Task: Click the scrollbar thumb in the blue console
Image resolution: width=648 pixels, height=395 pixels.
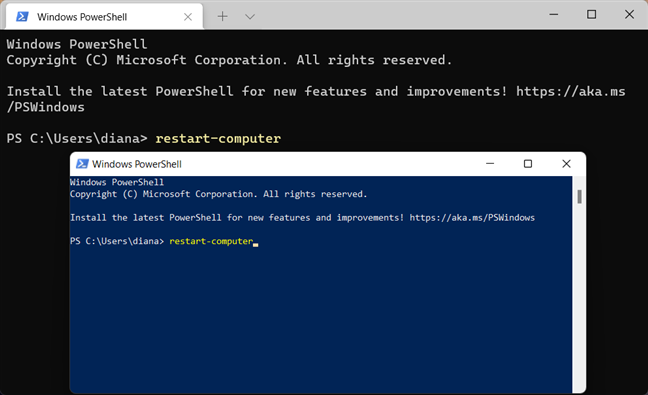Action: pyautogui.click(x=579, y=197)
